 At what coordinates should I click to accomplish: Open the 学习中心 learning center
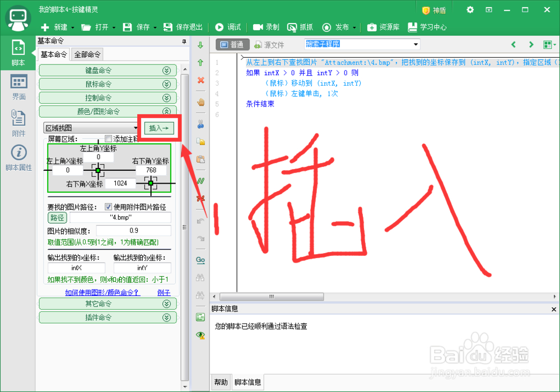427,27
